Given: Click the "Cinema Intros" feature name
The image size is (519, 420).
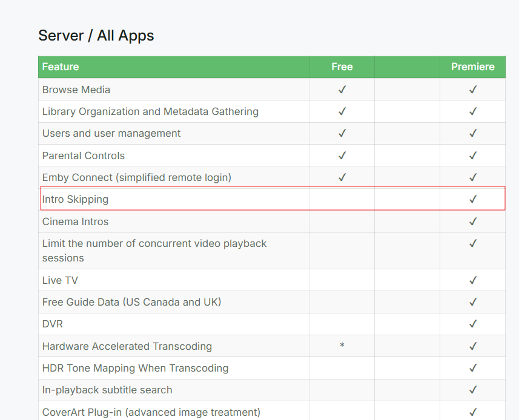Looking at the screenshot, I should click(x=75, y=221).
